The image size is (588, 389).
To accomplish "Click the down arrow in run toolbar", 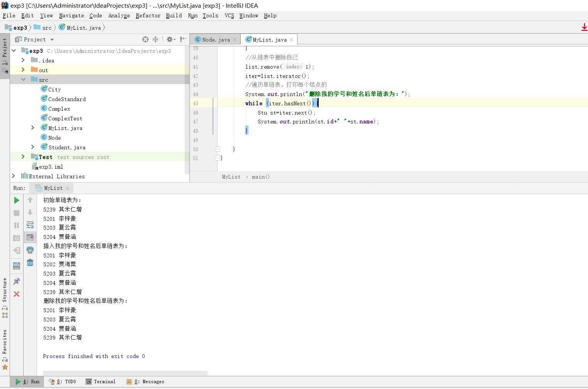I will tap(30, 212).
